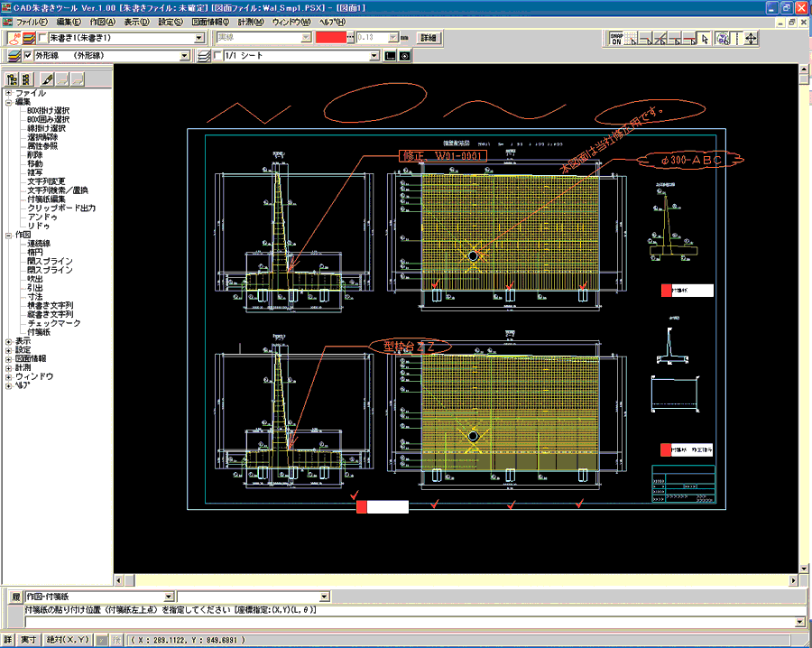Select the arrow pointer tool in snap toolbar
Screen dimensions: 812x648
point(704,39)
